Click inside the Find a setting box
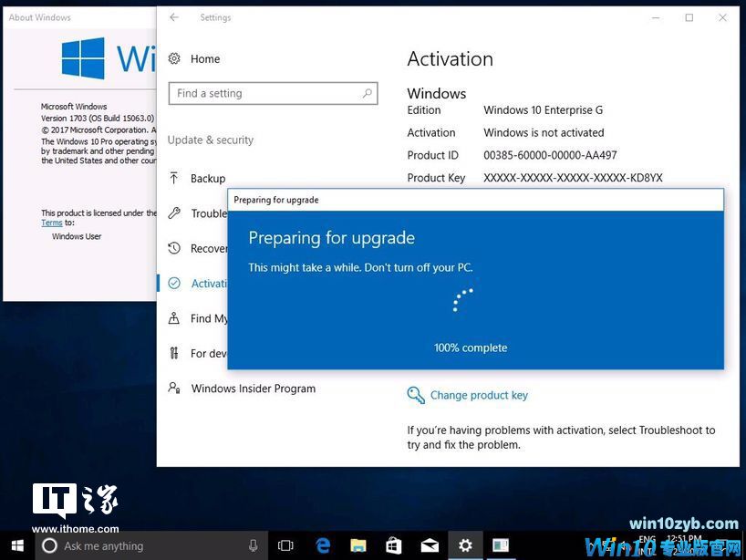 pos(264,93)
